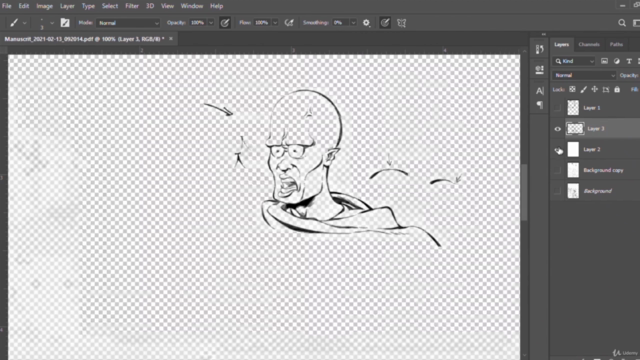
Task: Open the Image menu
Action: pos(44,6)
